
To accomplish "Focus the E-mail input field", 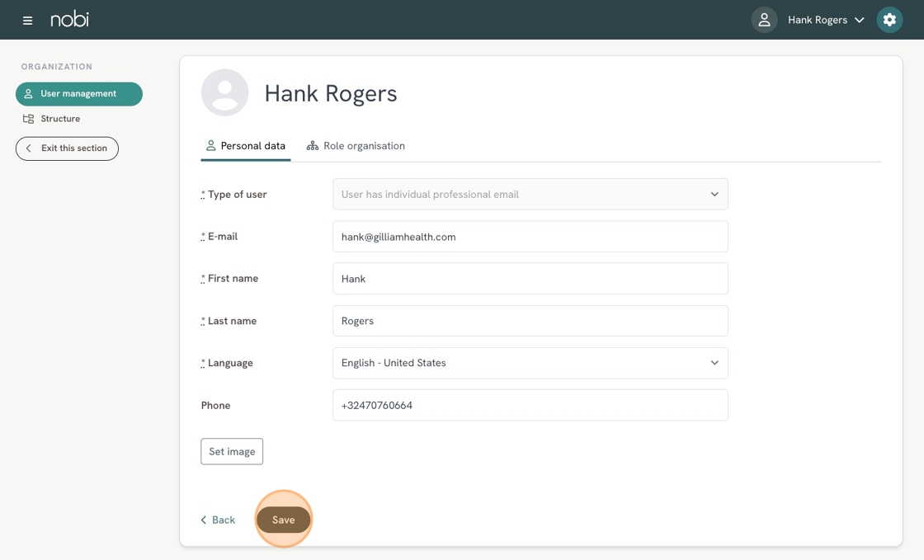I will (x=530, y=237).
